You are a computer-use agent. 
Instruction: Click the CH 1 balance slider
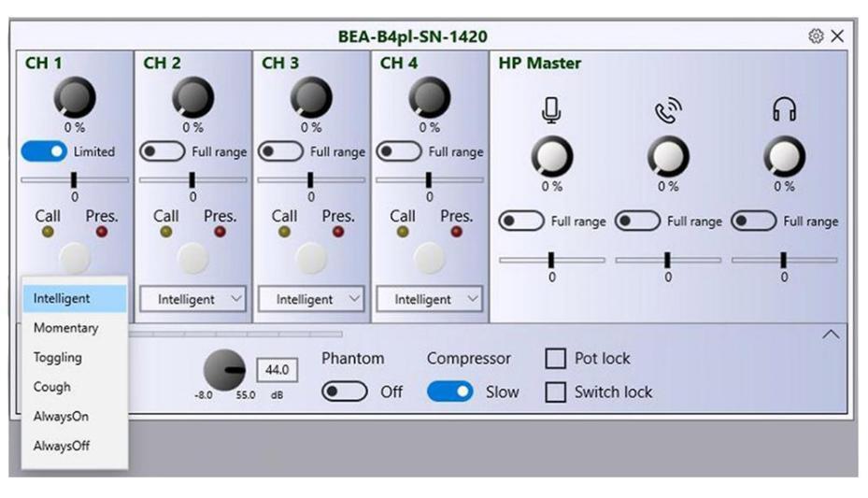click(x=75, y=179)
